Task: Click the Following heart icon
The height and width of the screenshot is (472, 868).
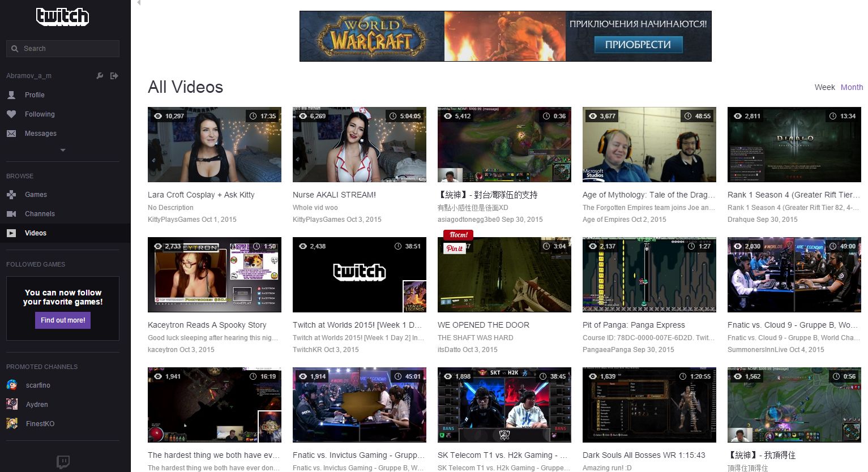Action: (11, 114)
